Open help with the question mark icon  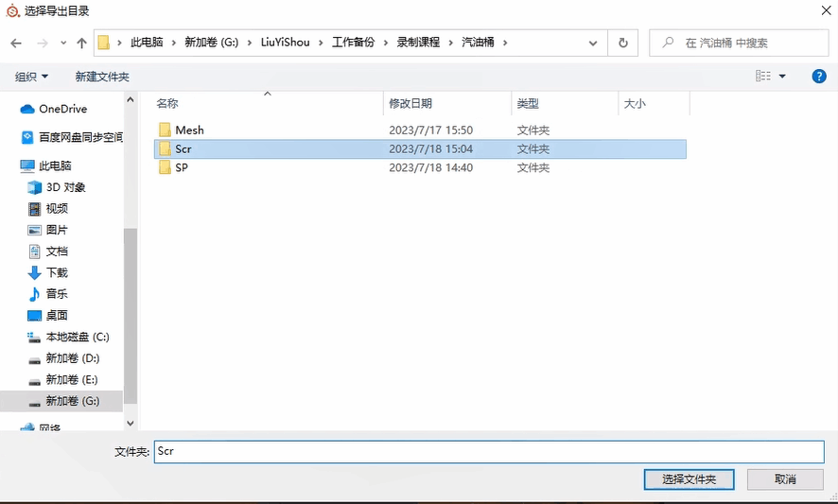[x=819, y=76]
